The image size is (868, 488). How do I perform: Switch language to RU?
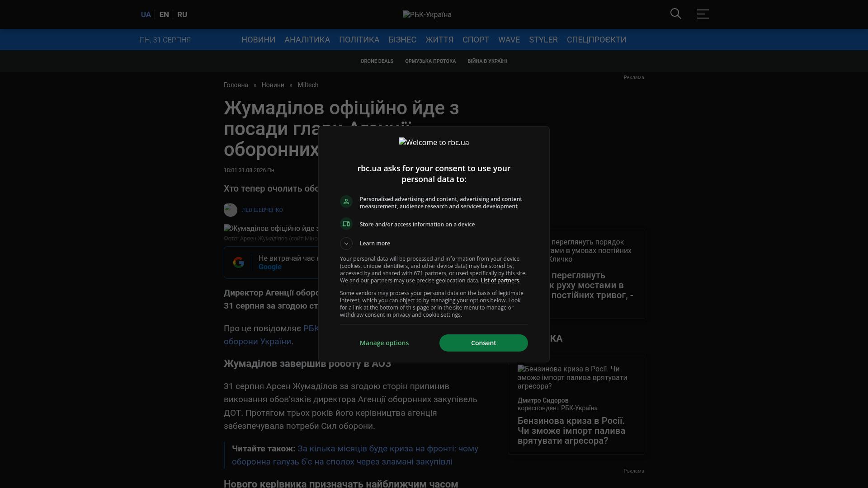click(x=182, y=14)
